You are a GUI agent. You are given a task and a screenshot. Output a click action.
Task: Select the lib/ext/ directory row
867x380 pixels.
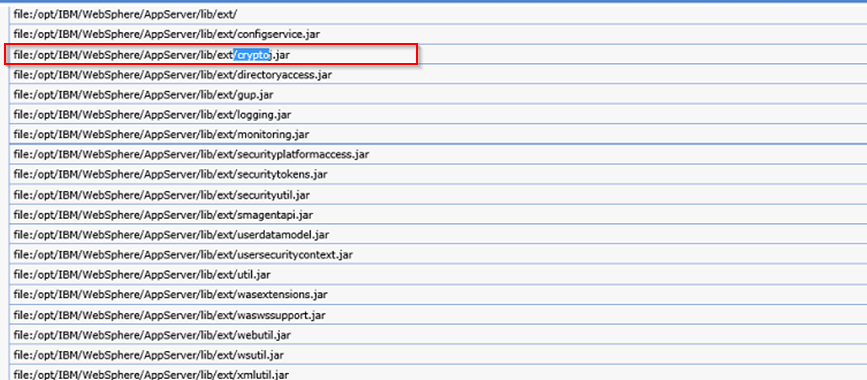click(438, 14)
